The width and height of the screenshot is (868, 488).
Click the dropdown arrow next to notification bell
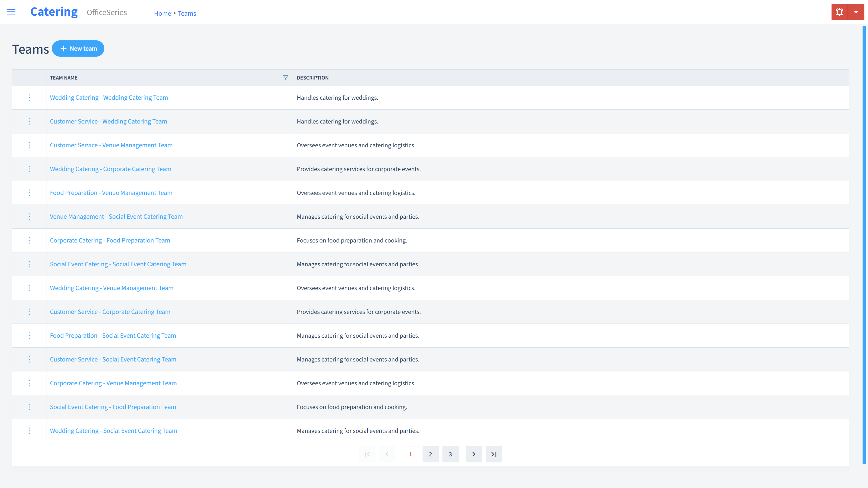point(856,12)
